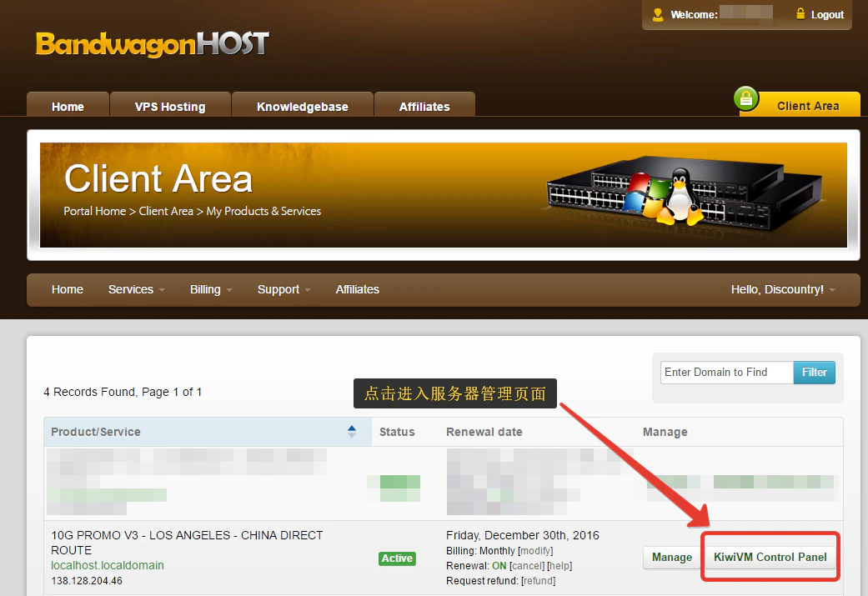Viewport: 868px width, 596px height.
Task: Expand the Support dropdown menu
Action: (x=284, y=289)
